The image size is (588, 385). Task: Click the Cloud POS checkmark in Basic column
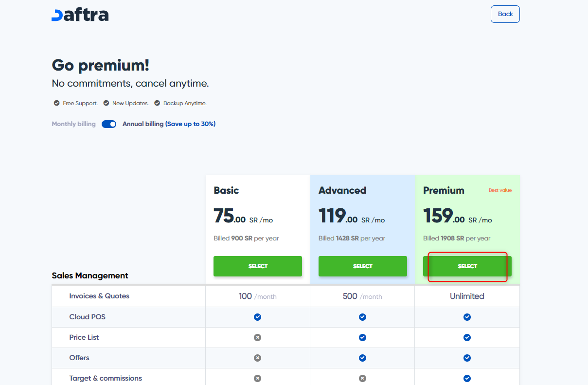257,317
